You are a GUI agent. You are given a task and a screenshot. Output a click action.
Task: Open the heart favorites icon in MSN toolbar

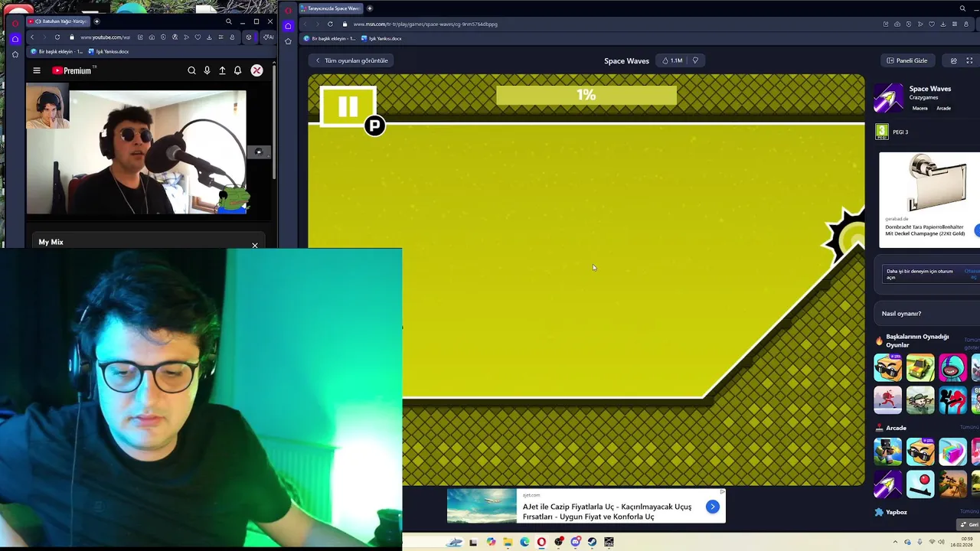click(932, 24)
